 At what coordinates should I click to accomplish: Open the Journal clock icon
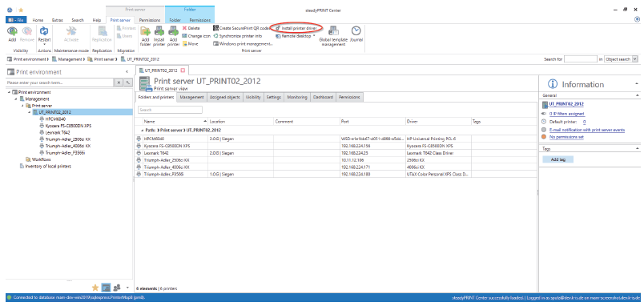click(x=356, y=30)
